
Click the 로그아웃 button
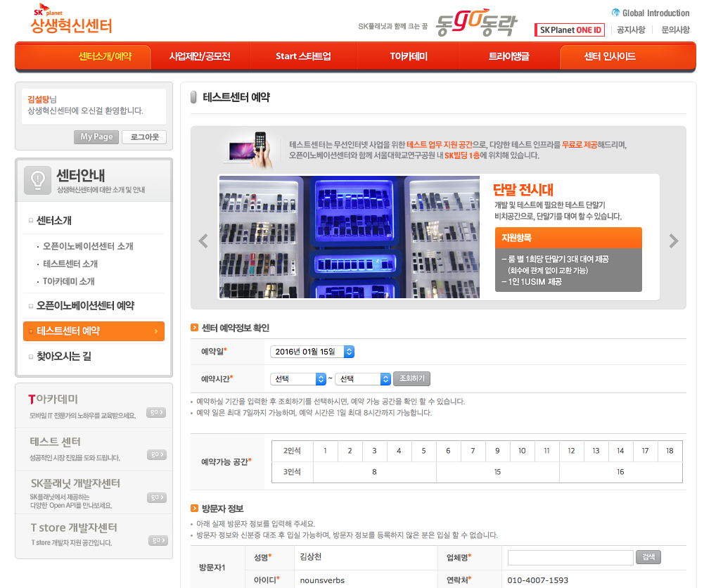tap(143, 137)
